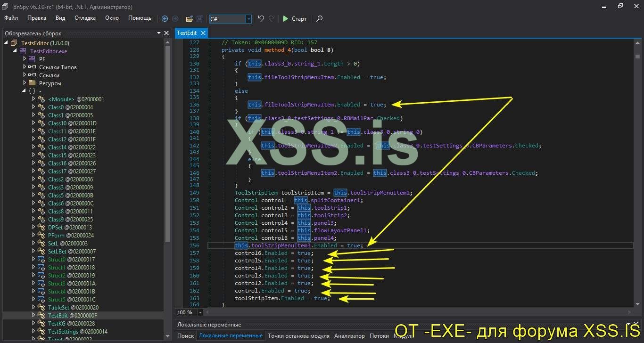Select Struct3 @0200001A in the tree

[72, 284]
